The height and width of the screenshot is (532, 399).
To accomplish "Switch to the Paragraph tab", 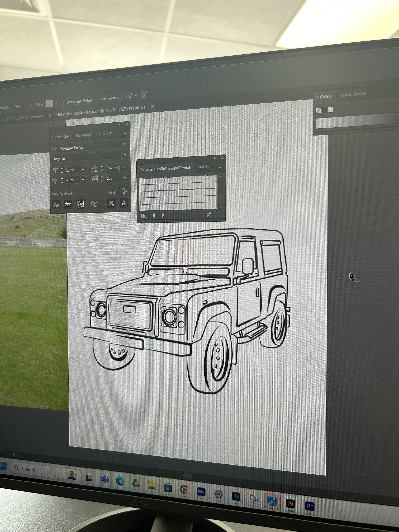I will (x=84, y=135).
